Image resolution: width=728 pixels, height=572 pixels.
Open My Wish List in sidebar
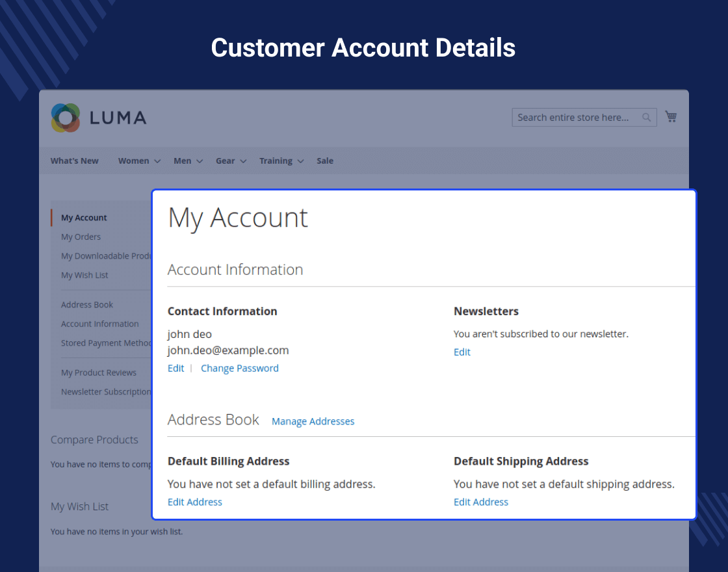(84, 275)
